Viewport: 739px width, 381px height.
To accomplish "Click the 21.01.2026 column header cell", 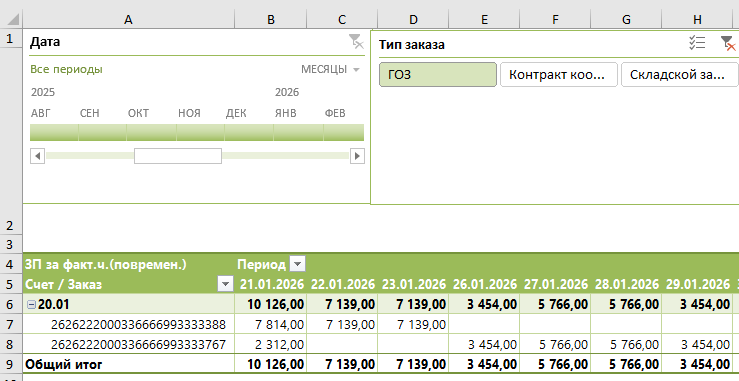I will click(271, 284).
